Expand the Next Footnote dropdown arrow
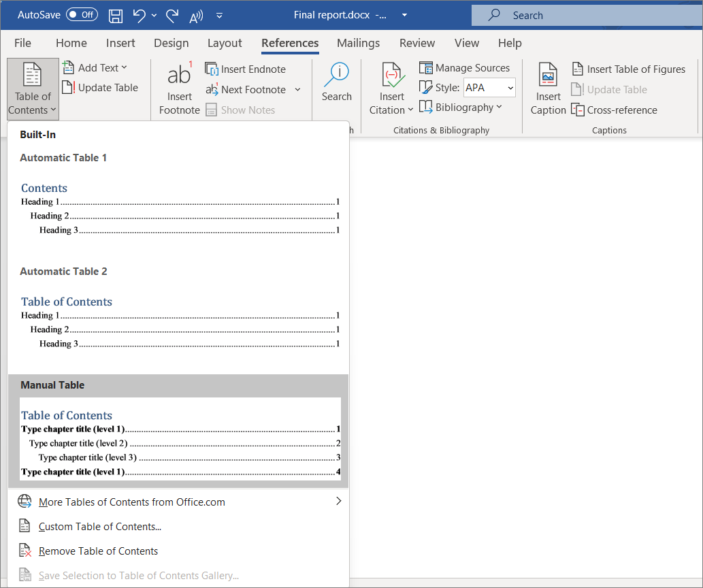 point(297,89)
